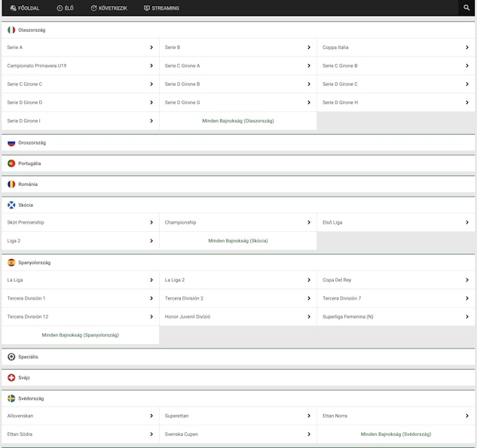Switch to the Streaming tab
Image resolution: width=477 pixels, height=448 pixels.
tap(161, 8)
